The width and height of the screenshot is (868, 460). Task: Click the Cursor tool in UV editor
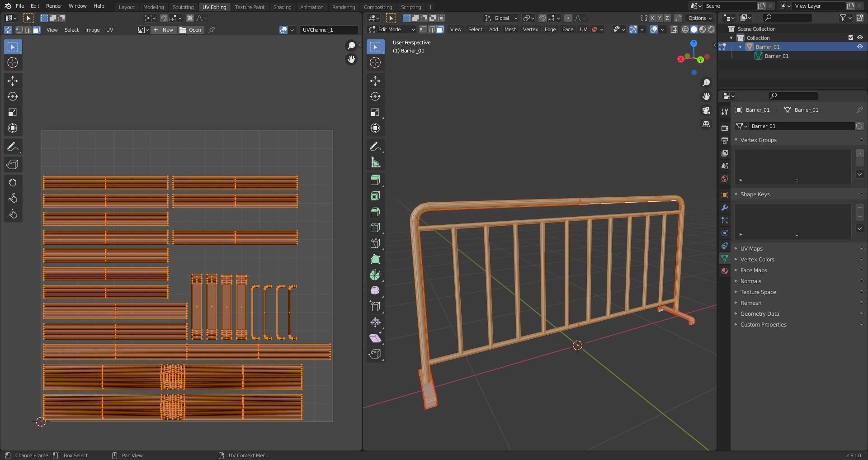pyautogui.click(x=13, y=62)
